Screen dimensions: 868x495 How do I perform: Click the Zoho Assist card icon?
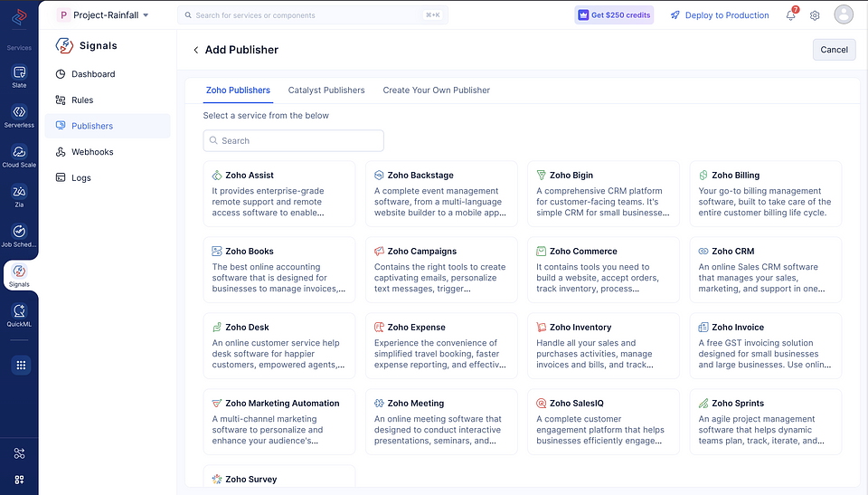point(217,176)
